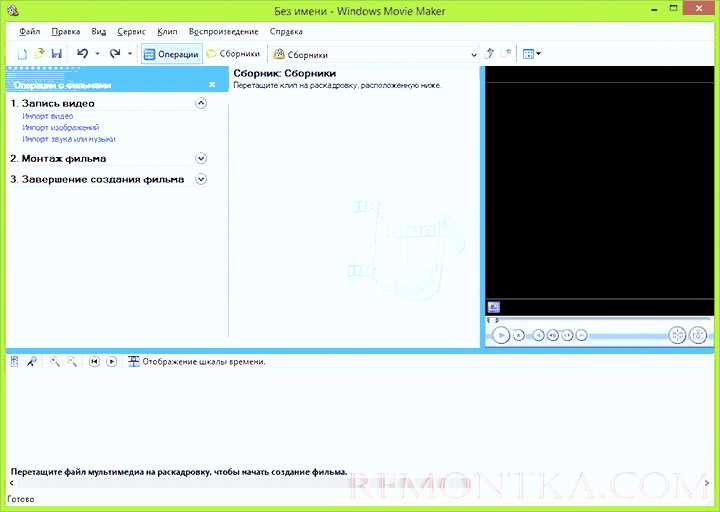Click the small film icon in the preview monitor
Viewport: 720px width, 512px height.
coord(494,307)
